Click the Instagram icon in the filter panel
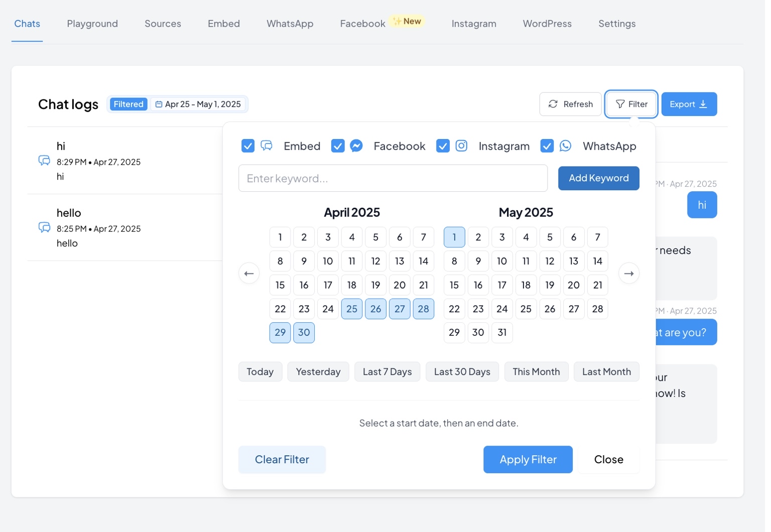 [462, 146]
